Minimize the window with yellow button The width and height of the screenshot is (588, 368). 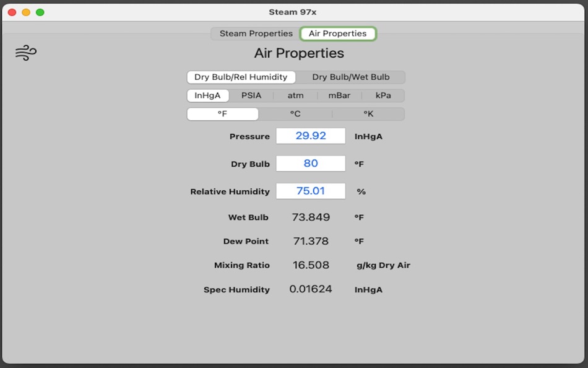point(26,12)
